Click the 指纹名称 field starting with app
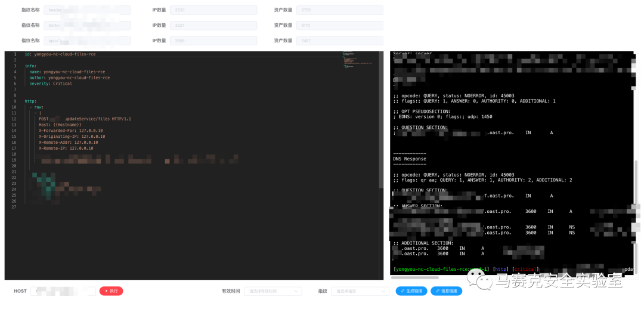This screenshot has width=644, height=309. [87, 41]
